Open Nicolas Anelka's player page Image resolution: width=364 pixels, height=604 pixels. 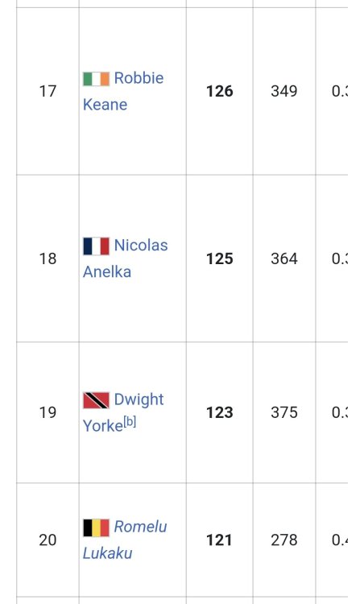pyautogui.click(x=125, y=259)
